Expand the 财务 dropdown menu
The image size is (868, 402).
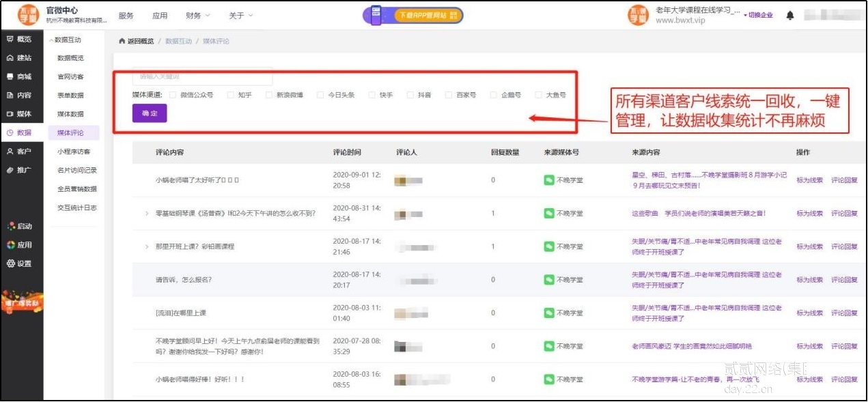coord(197,16)
